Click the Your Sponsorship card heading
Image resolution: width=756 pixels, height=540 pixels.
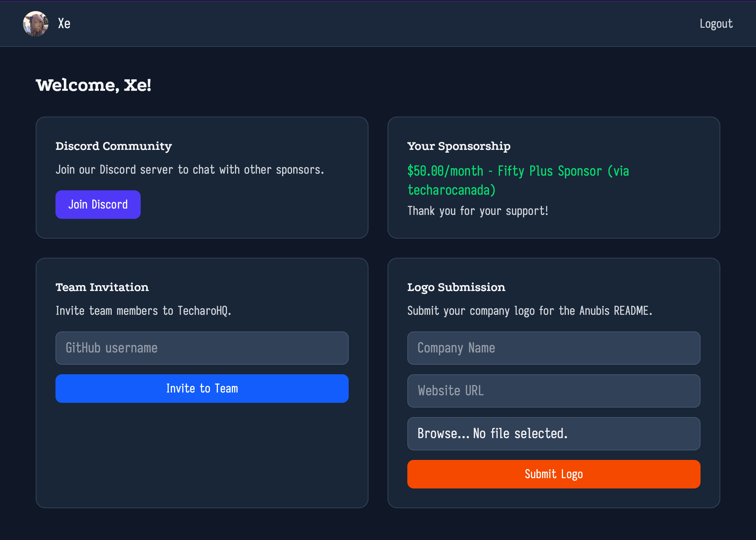coord(459,146)
